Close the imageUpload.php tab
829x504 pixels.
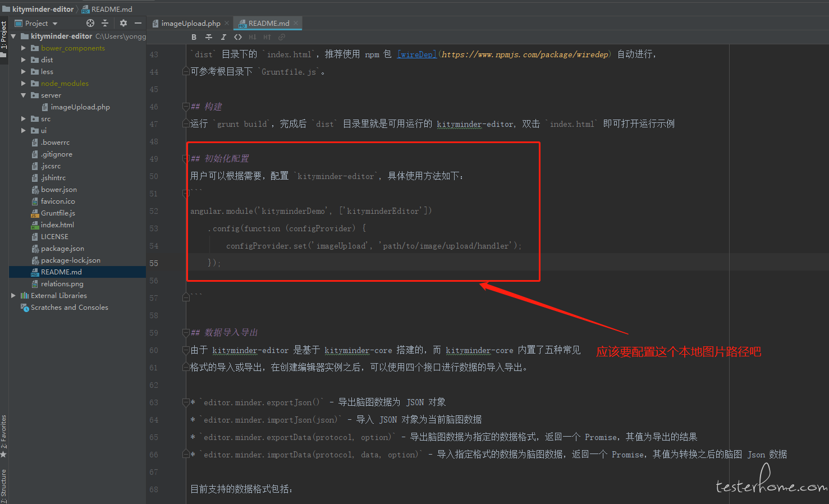coord(227,23)
